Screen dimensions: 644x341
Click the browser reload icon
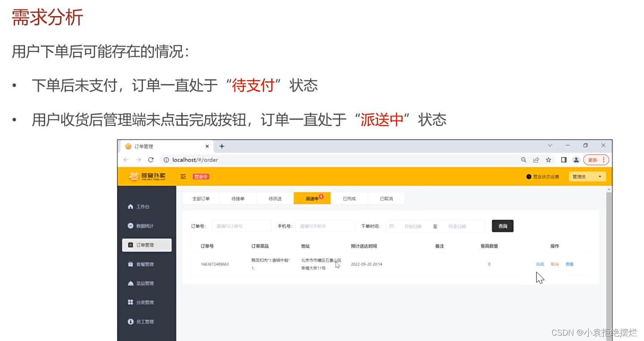(151, 159)
